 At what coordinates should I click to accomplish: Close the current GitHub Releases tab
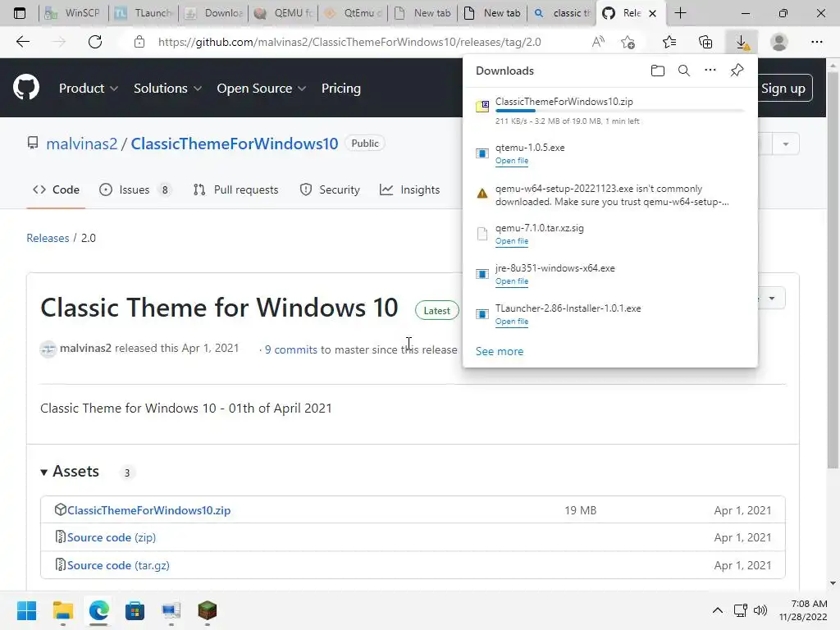[x=652, y=13]
